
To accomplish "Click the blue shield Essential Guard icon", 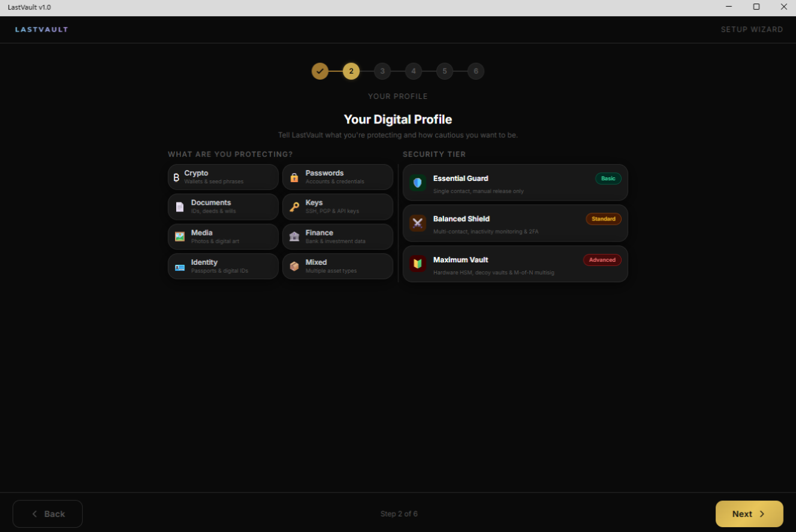I will (x=418, y=183).
